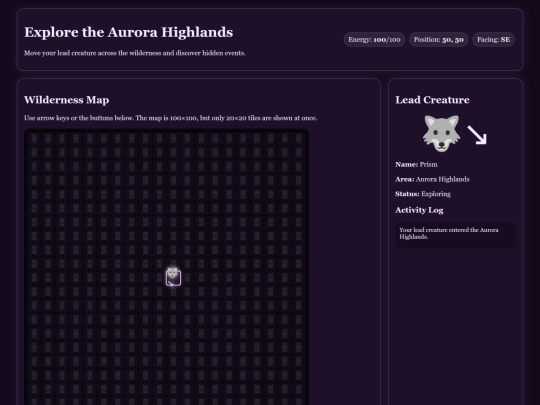Click the arrow keys instruction text
The height and width of the screenshot is (405, 540).
tap(170, 118)
